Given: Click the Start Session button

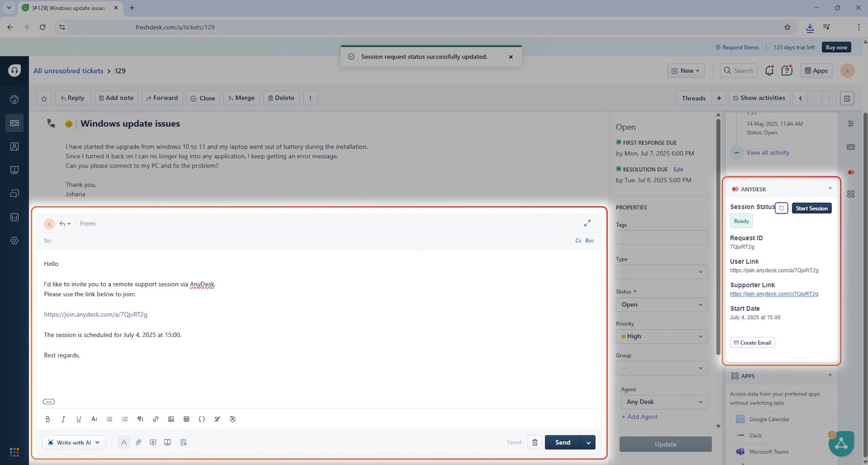Looking at the screenshot, I should point(812,208).
